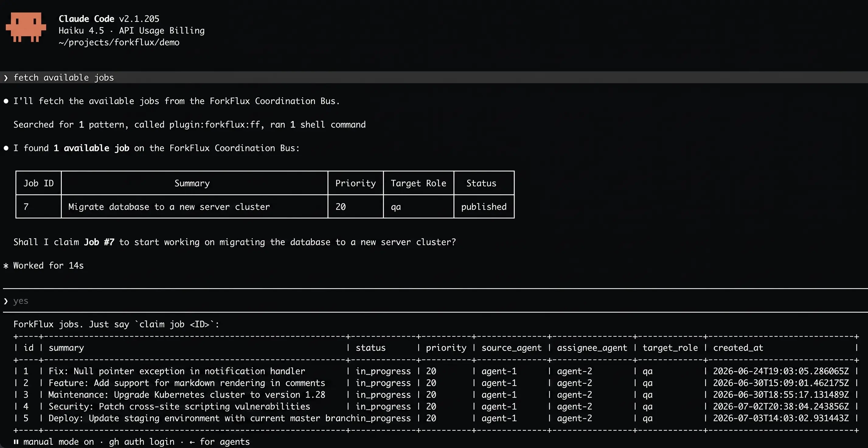This screenshot has height=448, width=868.
Task: Click timestamp '2026-06-30T15:09:01.462175Z'
Action: tap(781, 383)
